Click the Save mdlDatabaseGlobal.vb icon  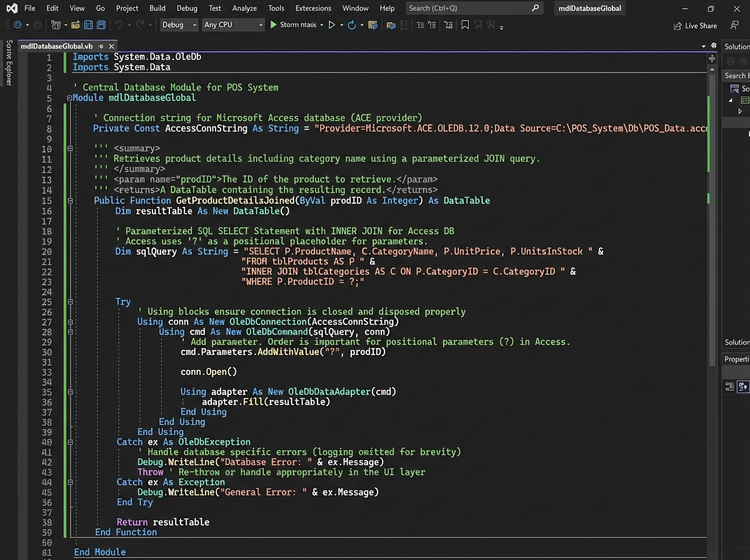[x=87, y=24]
